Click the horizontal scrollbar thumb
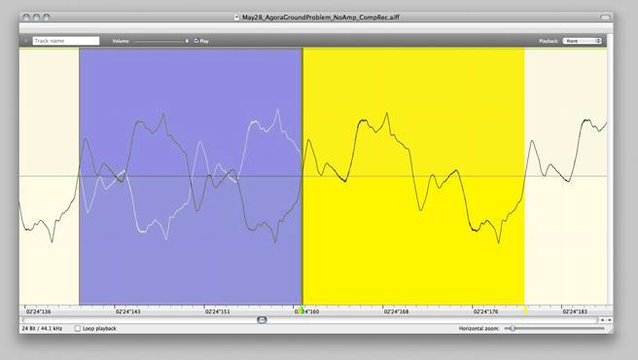The height and width of the screenshot is (360, 638). 262,320
